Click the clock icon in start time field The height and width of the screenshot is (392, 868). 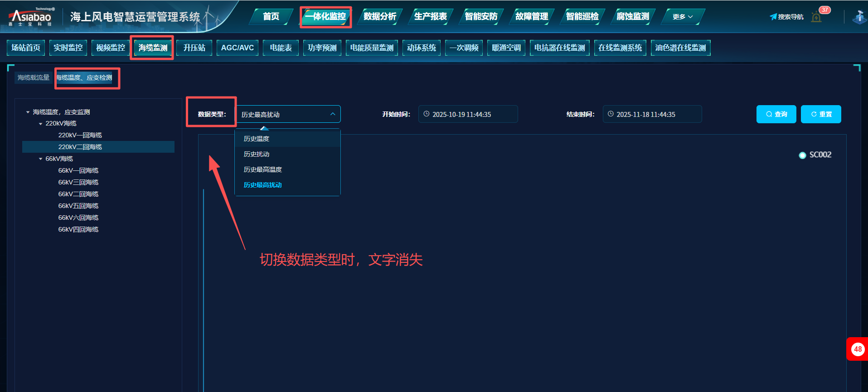427,114
